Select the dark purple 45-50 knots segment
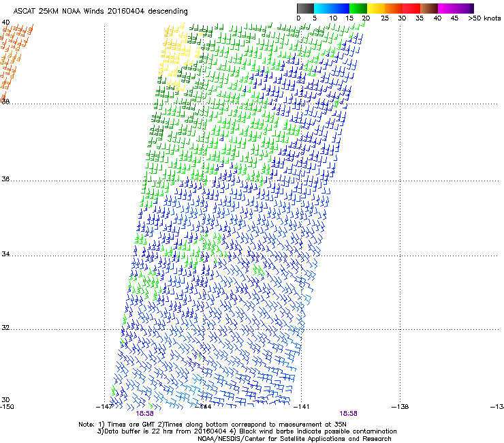504x443 pixels. point(464,8)
